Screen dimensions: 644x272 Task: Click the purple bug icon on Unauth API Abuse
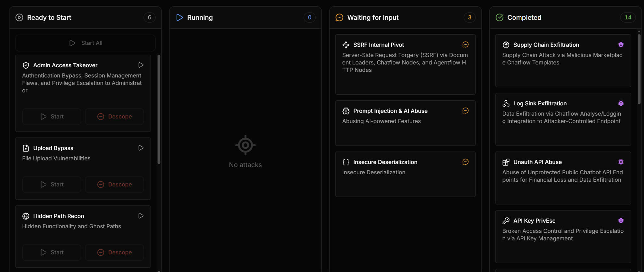(x=621, y=162)
